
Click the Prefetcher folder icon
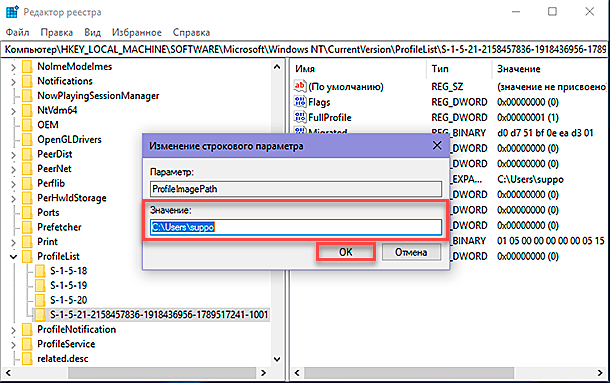(27, 227)
